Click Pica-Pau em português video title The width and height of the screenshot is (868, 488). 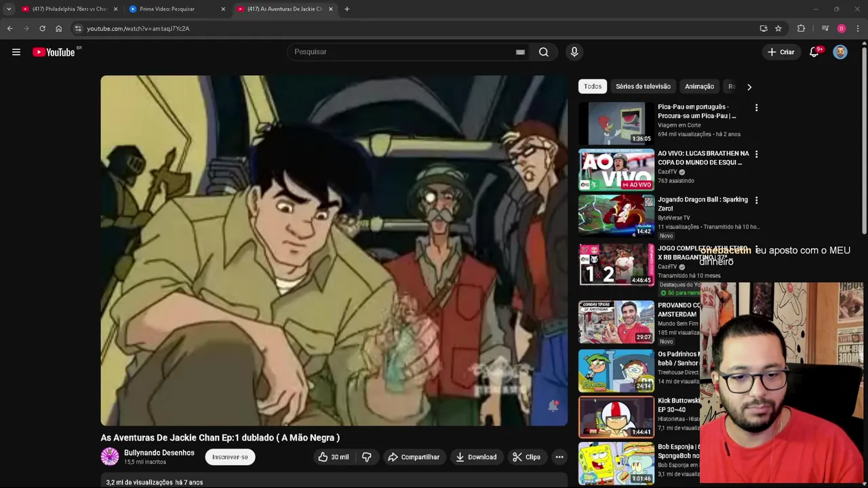(x=696, y=111)
